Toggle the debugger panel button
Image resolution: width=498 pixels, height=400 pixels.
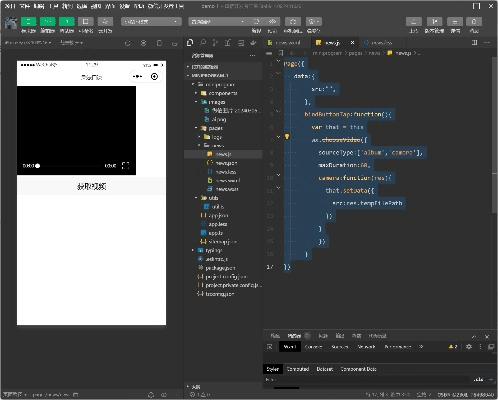point(67,22)
